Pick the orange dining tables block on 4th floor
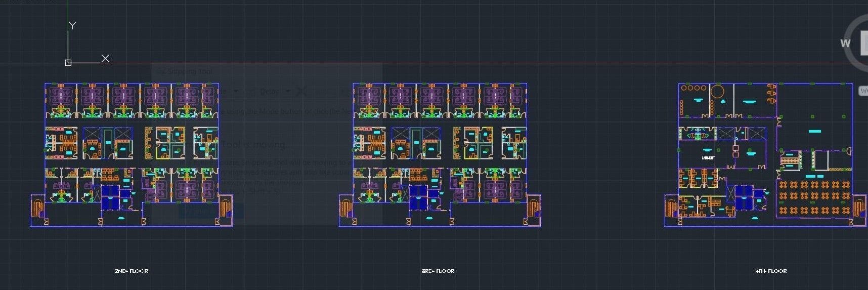This screenshot has width=868, height=290. click(814, 197)
